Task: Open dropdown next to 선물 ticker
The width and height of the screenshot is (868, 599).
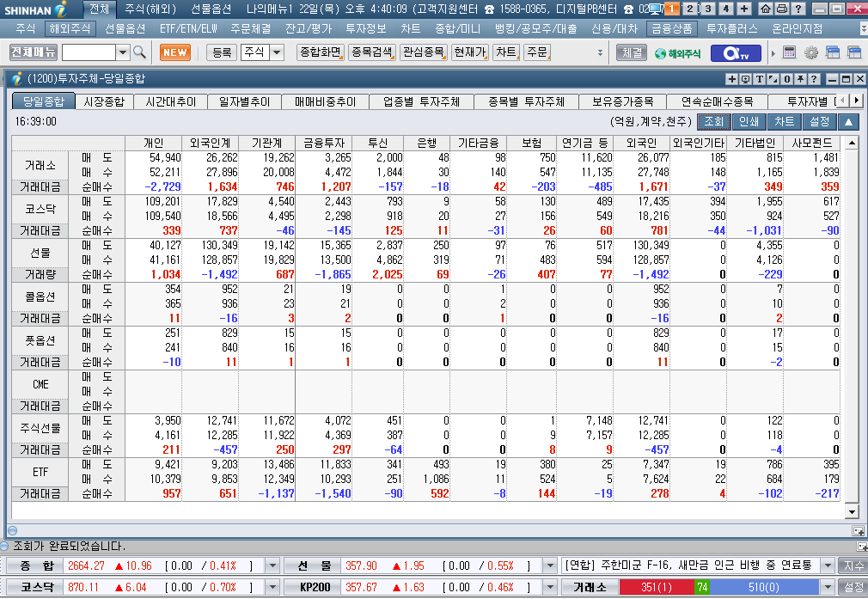Action: click(x=550, y=565)
